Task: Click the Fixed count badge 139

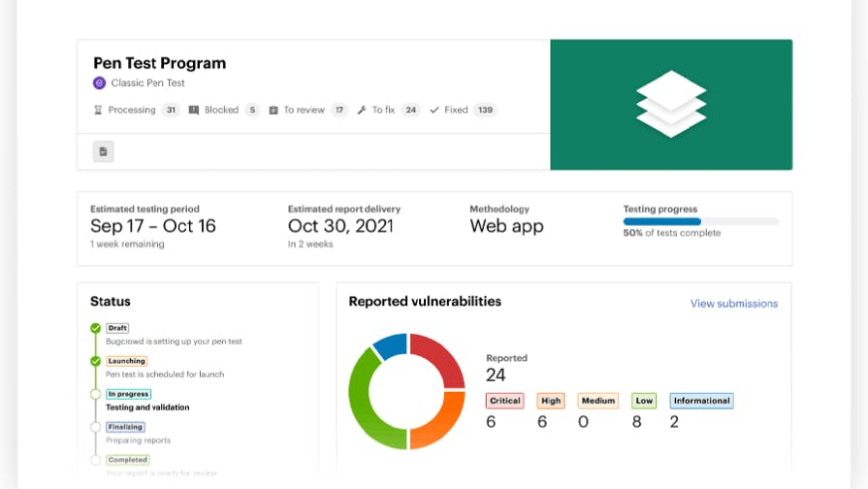Action: [x=486, y=111]
